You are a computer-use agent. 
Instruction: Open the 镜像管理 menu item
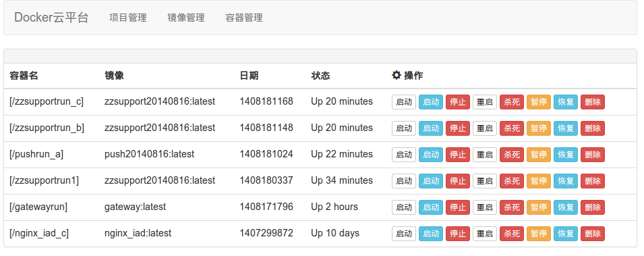point(186,18)
